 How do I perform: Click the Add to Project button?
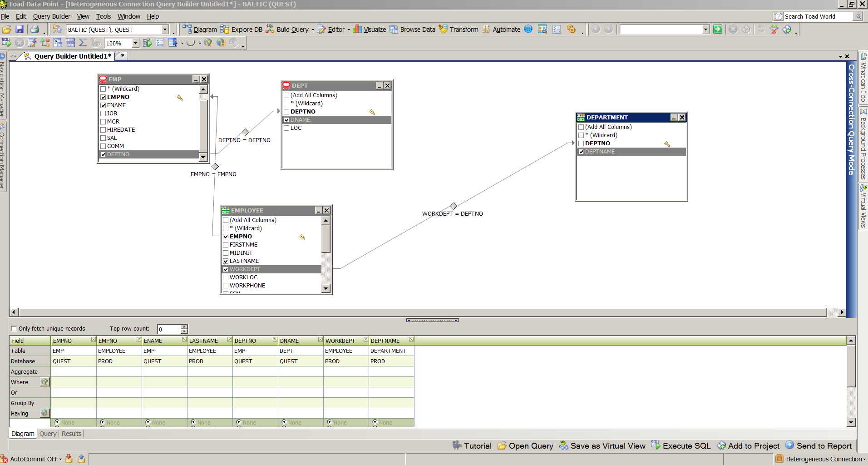[x=748, y=446]
